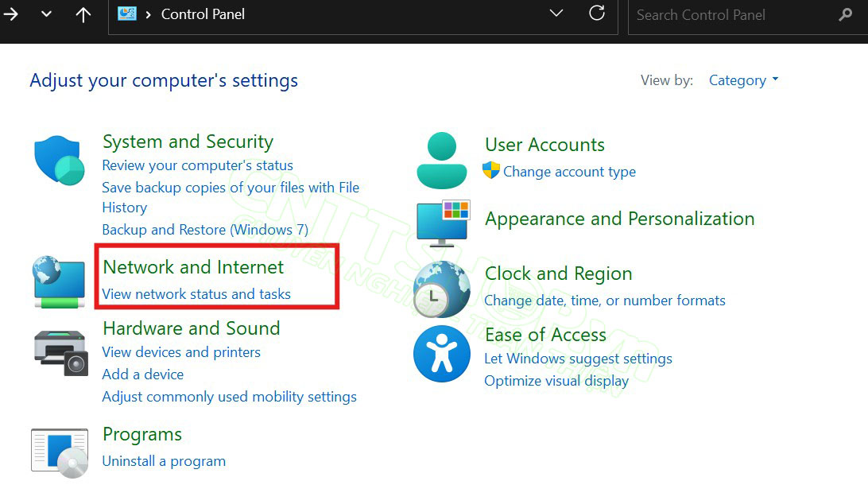Click the Network and Internet globe icon
Viewport: 868px width, 485px height.
click(60, 282)
